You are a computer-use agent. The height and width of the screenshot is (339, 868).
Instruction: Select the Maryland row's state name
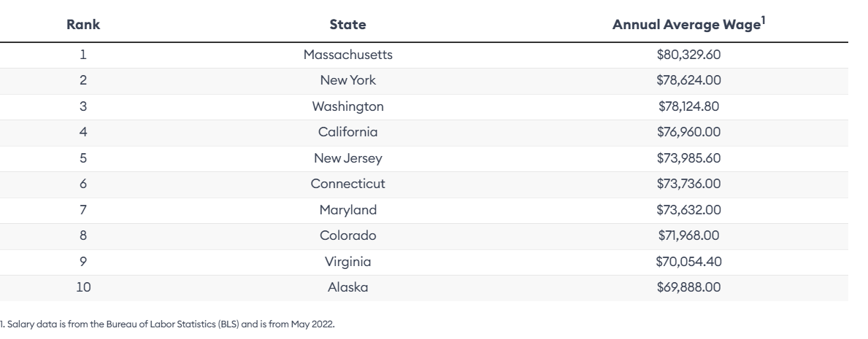point(348,210)
